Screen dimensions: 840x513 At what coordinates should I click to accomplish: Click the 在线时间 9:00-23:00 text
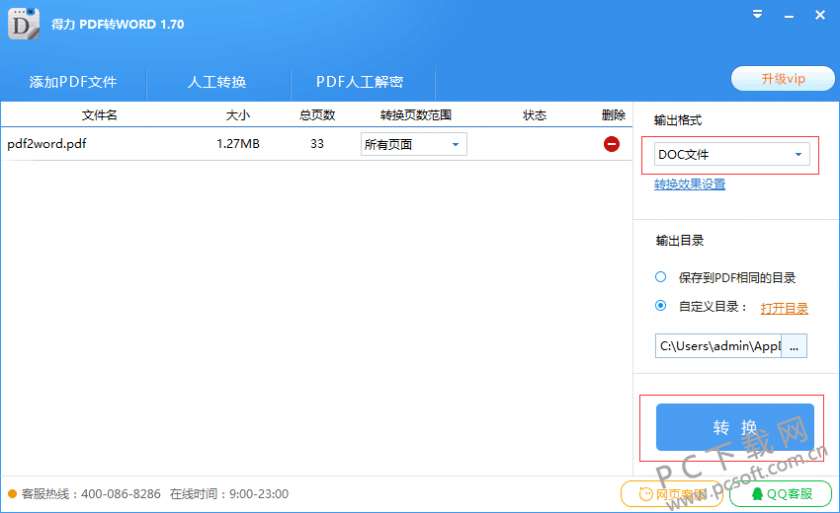click(229, 494)
